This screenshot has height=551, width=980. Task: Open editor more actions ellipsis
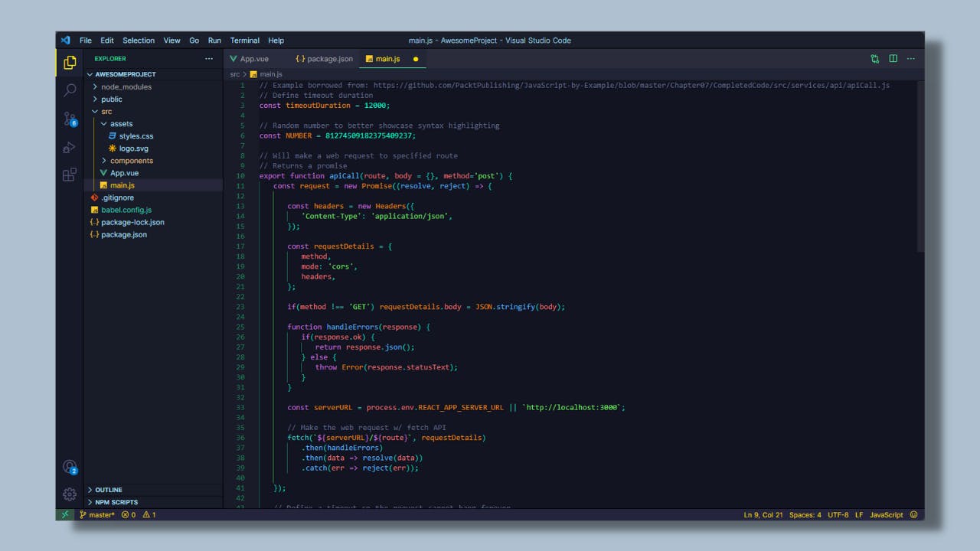click(x=911, y=59)
